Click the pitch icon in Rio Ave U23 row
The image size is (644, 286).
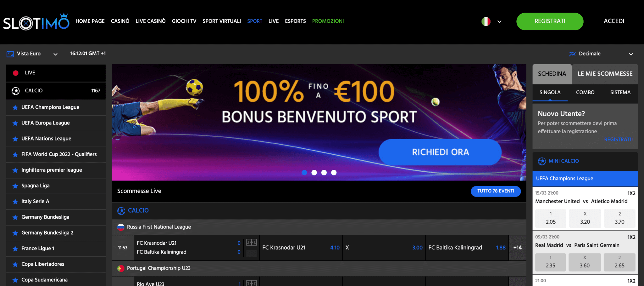[x=252, y=283]
